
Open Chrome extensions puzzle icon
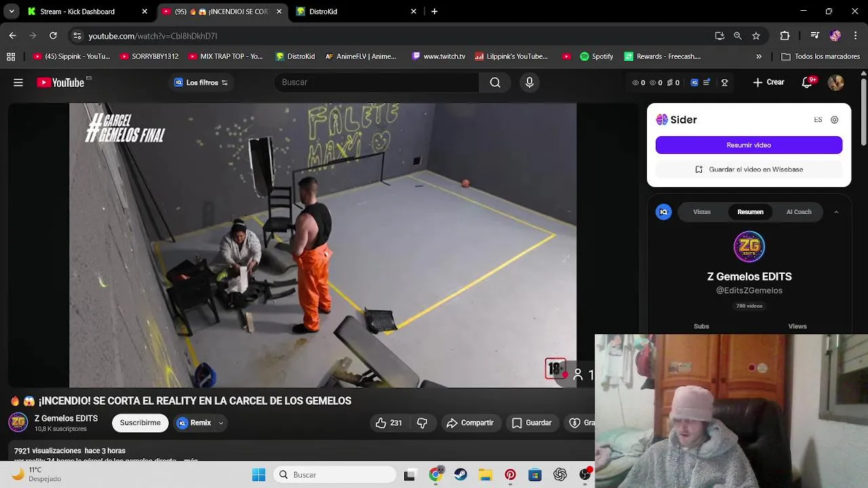click(785, 36)
